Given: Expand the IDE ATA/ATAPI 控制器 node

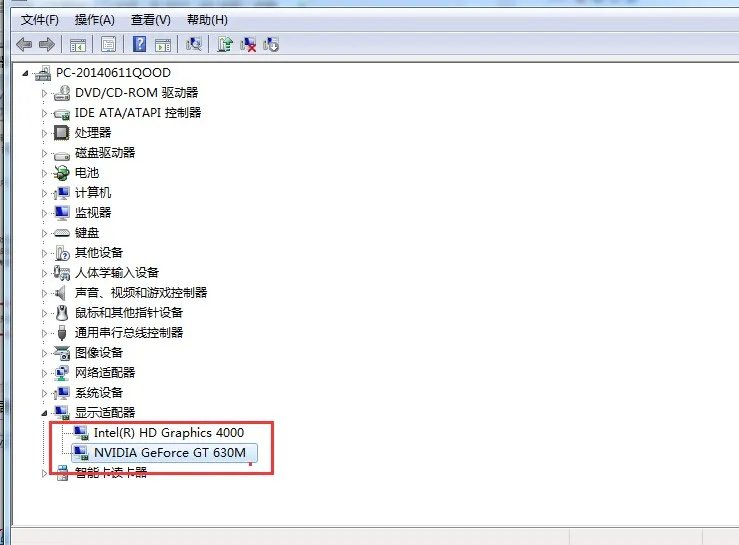Looking at the screenshot, I should pos(44,113).
